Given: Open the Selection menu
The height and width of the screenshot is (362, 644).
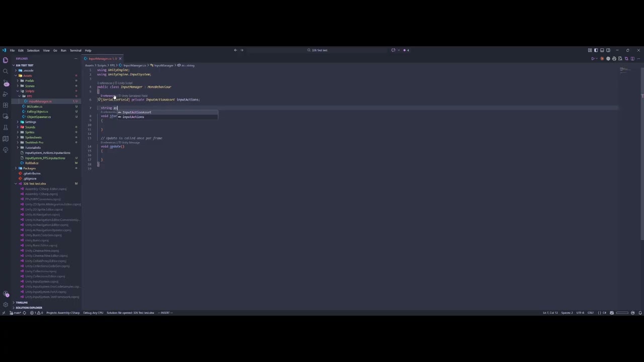Looking at the screenshot, I should [x=33, y=50].
